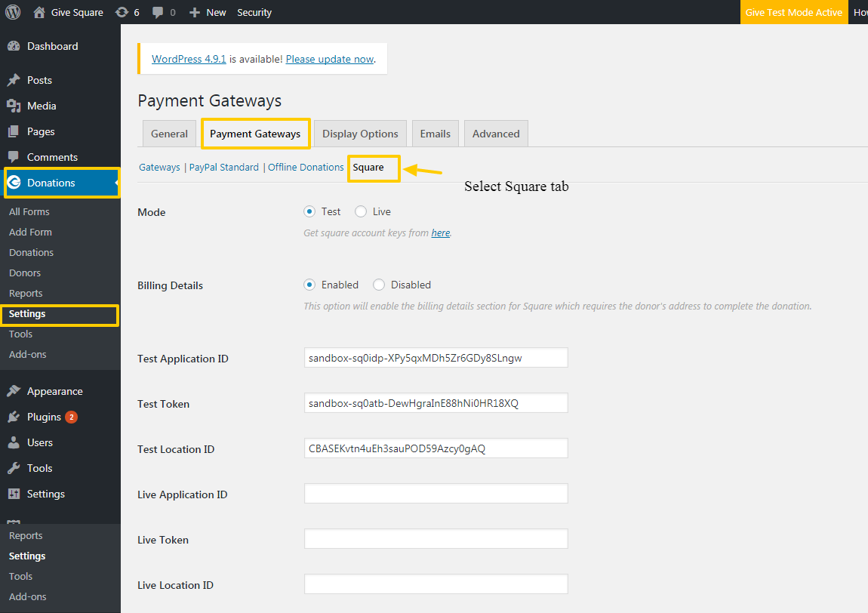
Task: Switch to the Payment Gateways tab
Action: (255, 134)
